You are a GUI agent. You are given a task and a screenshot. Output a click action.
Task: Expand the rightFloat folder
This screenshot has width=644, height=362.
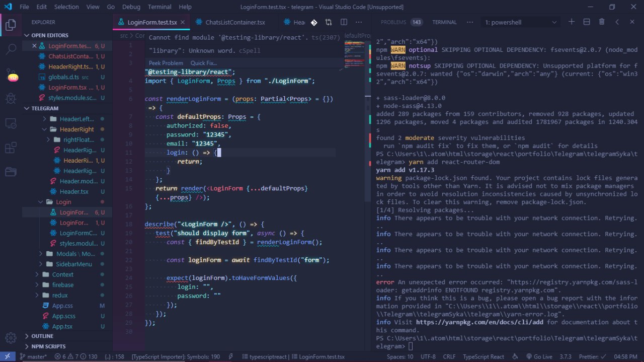[x=67, y=139]
